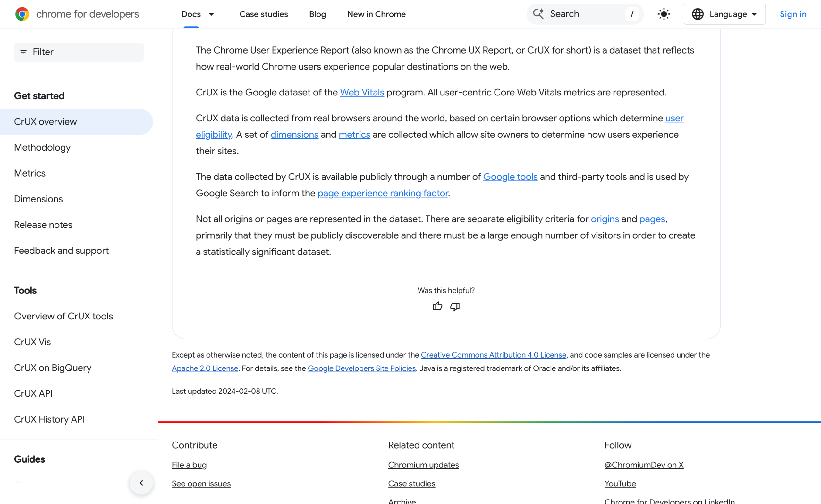Viewport: 821px width, 504px height.
Task: Follow the Google tools link
Action: 510,177
